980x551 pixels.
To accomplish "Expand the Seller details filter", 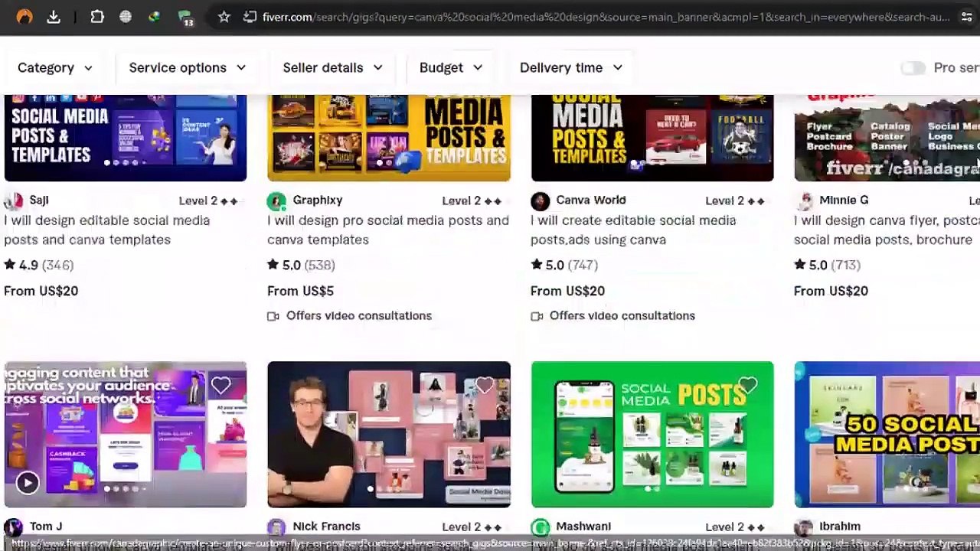I will (x=332, y=68).
